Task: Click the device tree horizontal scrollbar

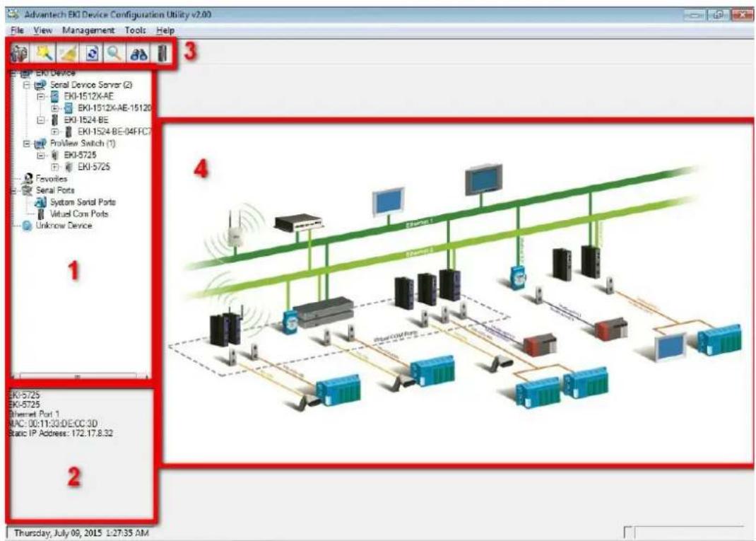Action: (79, 376)
